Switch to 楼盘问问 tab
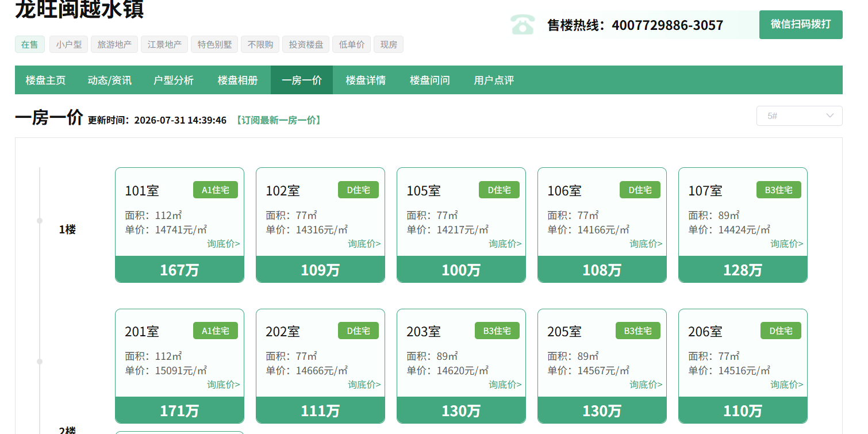The height and width of the screenshot is (434, 868). (x=430, y=80)
